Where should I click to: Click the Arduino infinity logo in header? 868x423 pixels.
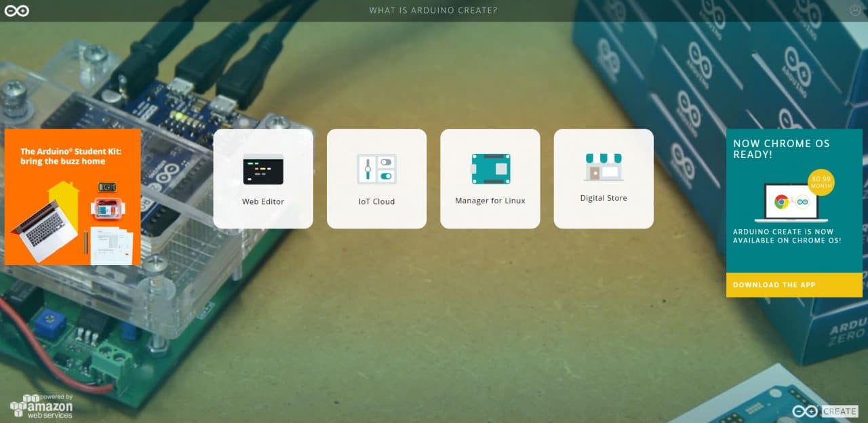16,11
